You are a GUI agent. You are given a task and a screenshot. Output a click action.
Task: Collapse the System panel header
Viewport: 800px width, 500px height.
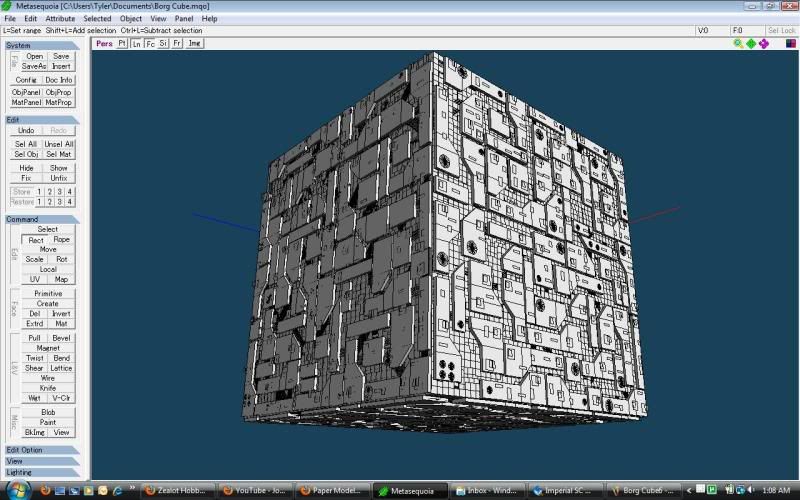(x=42, y=45)
